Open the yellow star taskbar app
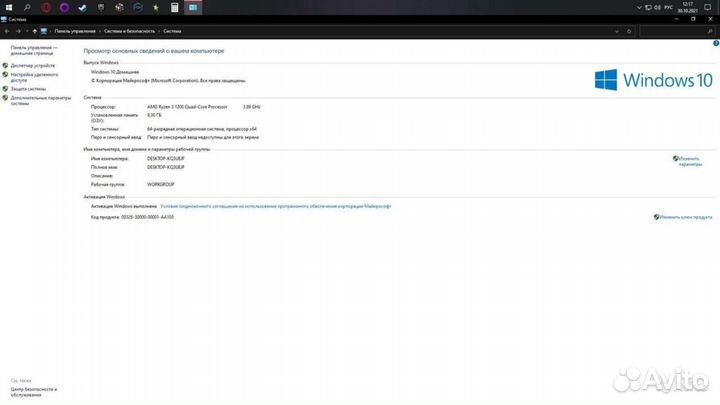This screenshot has height=405, width=720. [156, 7]
